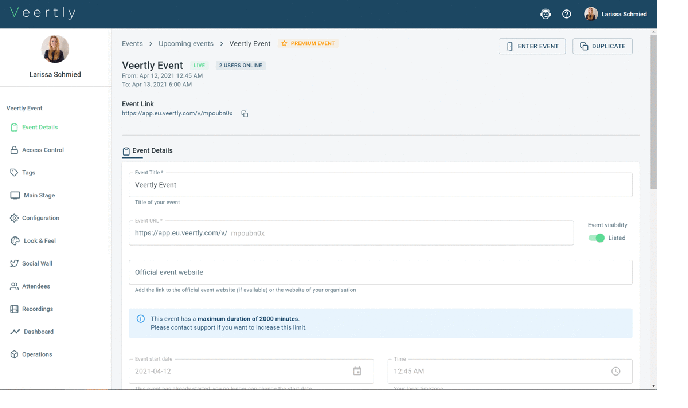Open Recordings in the sidebar
Image resolution: width=688 pixels, height=408 pixels.
pos(31,309)
